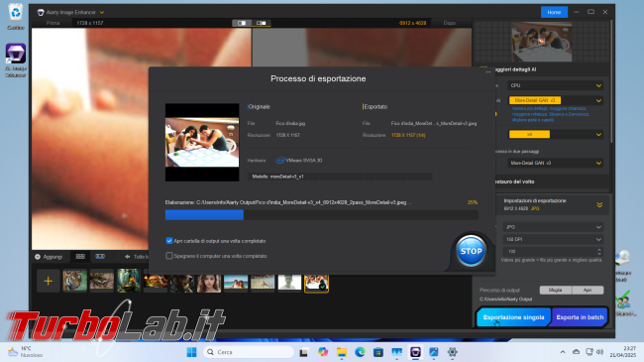The width and height of the screenshot is (644, 362).
Task: Switch to filmstrip thumbnail view icon
Action: 100,256
